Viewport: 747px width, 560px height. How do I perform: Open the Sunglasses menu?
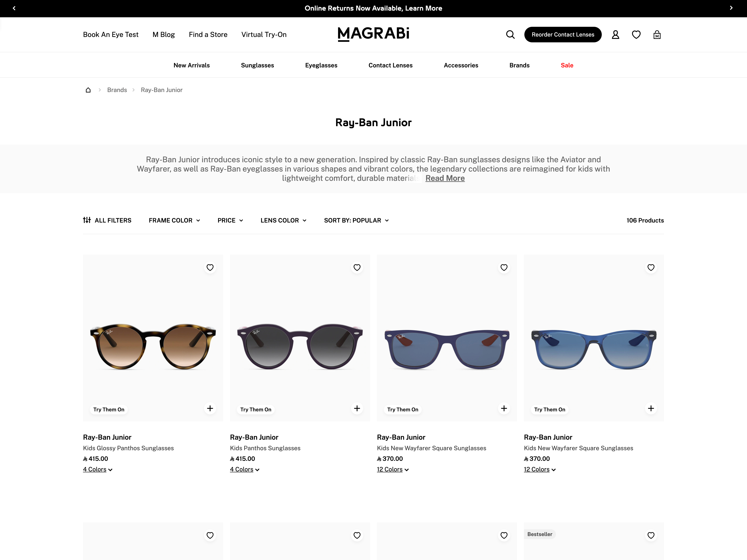tap(257, 65)
